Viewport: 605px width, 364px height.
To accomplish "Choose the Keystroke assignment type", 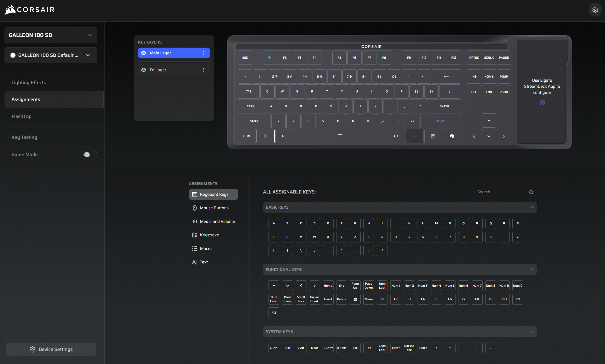I will (209, 235).
